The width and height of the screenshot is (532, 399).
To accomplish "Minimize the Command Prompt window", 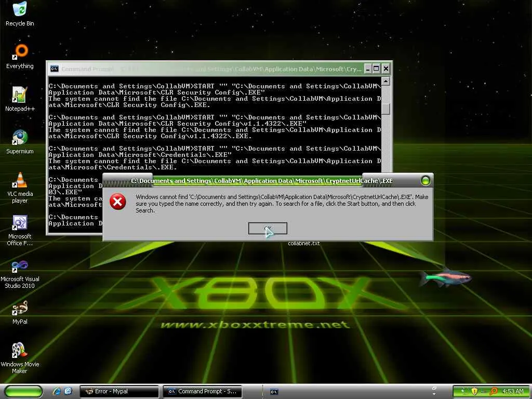I will pyautogui.click(x=368, y=69).
